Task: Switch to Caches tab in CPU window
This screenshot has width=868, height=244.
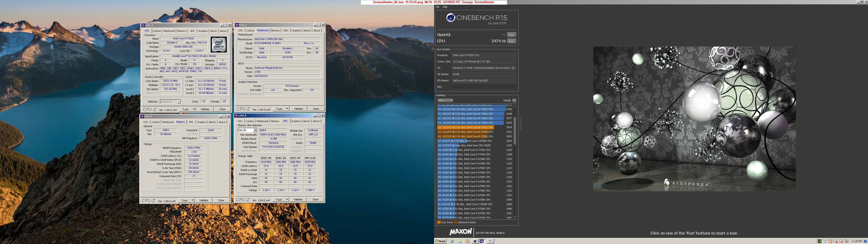Action: click(157, 31)
